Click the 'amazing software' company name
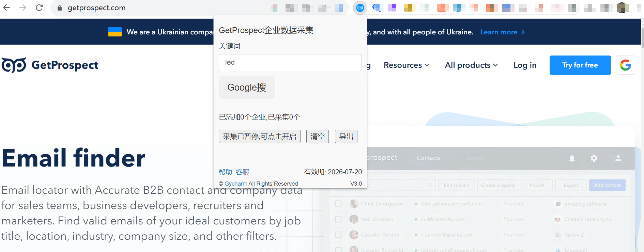 585,204
